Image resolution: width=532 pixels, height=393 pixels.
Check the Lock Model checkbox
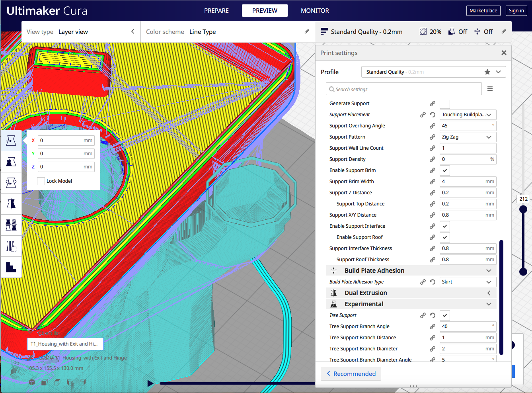(41, 181)
